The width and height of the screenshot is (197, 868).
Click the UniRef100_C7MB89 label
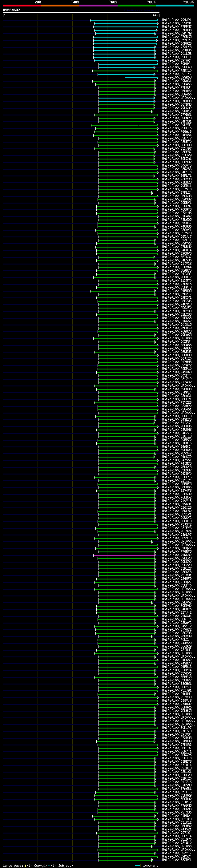pos(177,741)
